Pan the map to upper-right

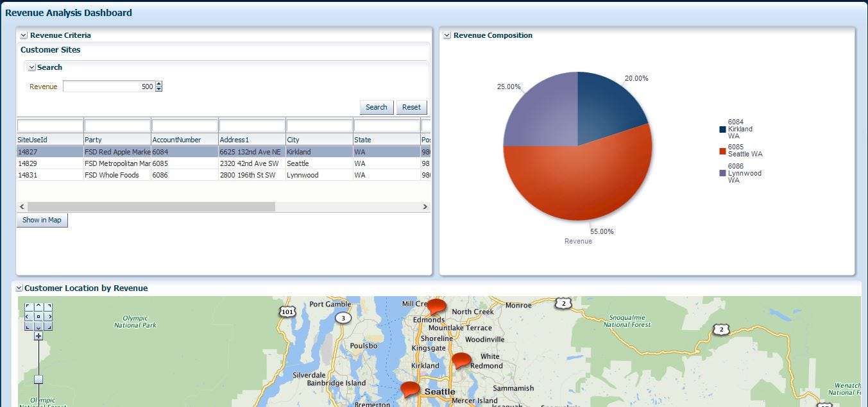pos(48,307)
